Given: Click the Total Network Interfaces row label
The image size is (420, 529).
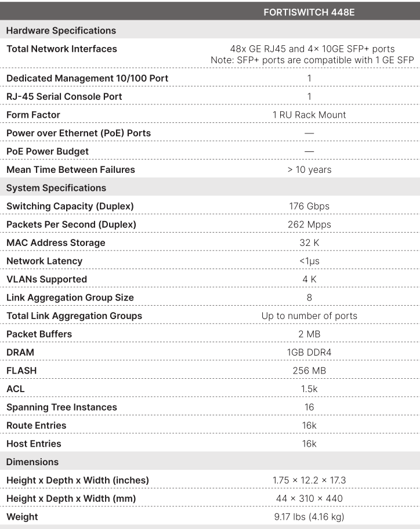Looking at the screenshot, I should (x=61, y=49).
